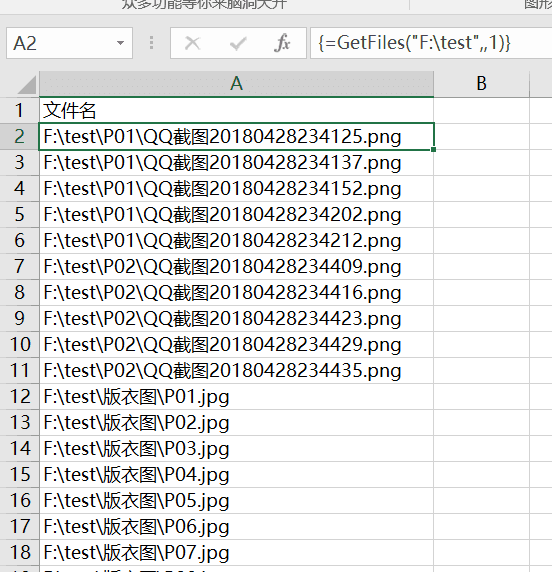Select row 4 header
The height and width of the screenshot is (572, 552).
pos(20,189)
